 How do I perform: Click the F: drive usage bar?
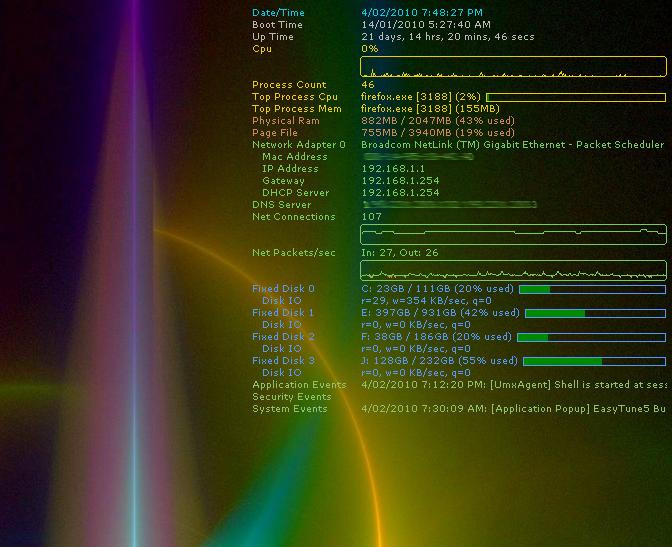pos(591,337)
